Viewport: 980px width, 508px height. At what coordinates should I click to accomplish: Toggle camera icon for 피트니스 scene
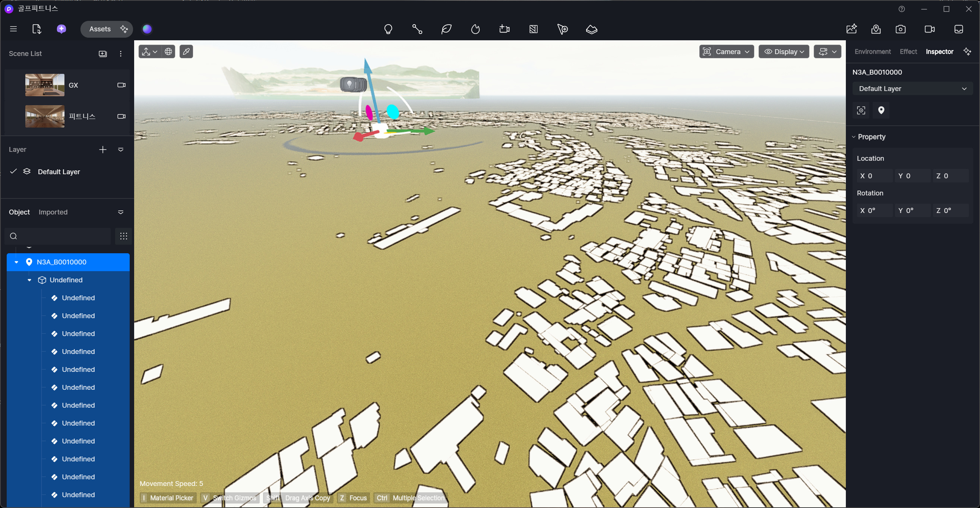pos(121,116)
